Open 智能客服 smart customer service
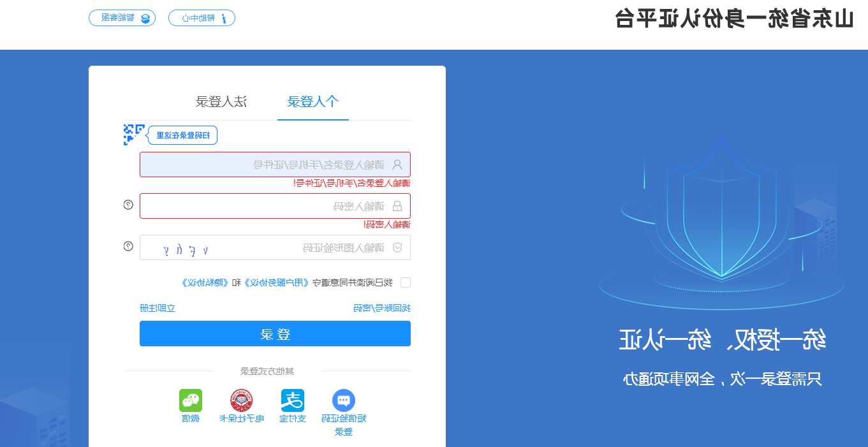This screenshot has width=868, height=447. point(122,18)
